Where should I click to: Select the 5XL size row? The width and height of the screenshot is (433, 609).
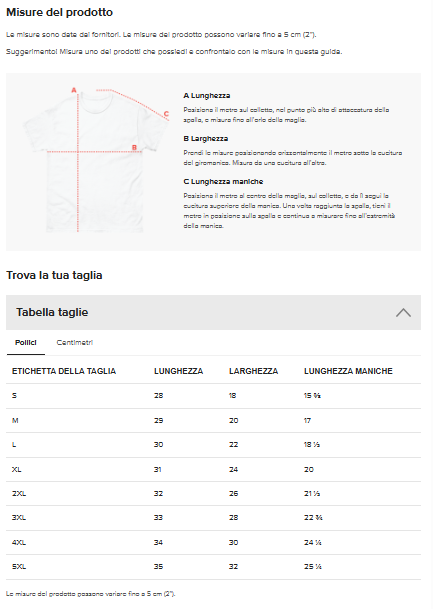213,567
